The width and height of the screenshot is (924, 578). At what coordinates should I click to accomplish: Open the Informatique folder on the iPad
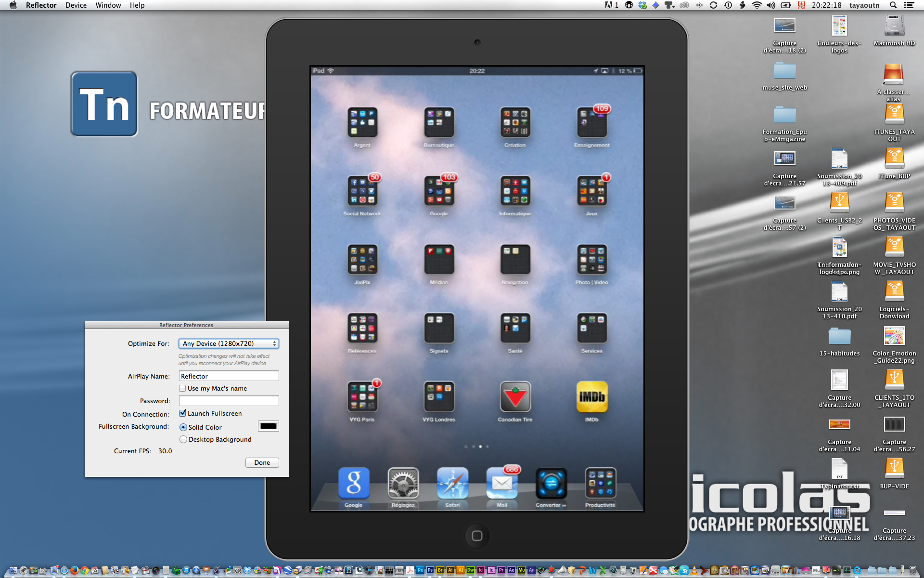515,191
